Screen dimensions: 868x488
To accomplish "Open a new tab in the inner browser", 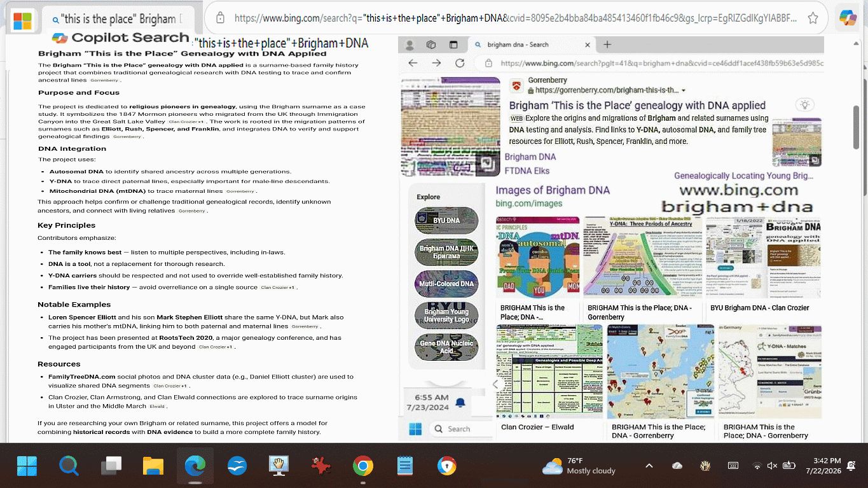I will 607,45.
